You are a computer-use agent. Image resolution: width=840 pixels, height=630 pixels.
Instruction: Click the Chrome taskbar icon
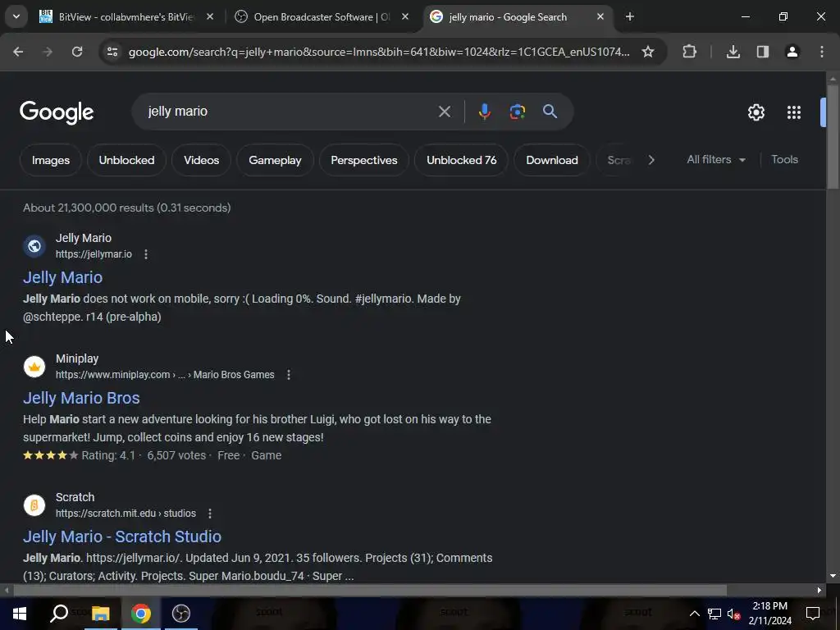tap(141, 614)
